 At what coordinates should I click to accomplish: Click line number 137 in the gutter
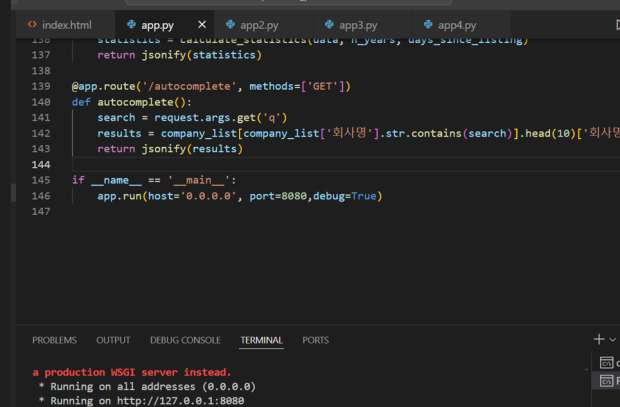[x=41, y=55]
